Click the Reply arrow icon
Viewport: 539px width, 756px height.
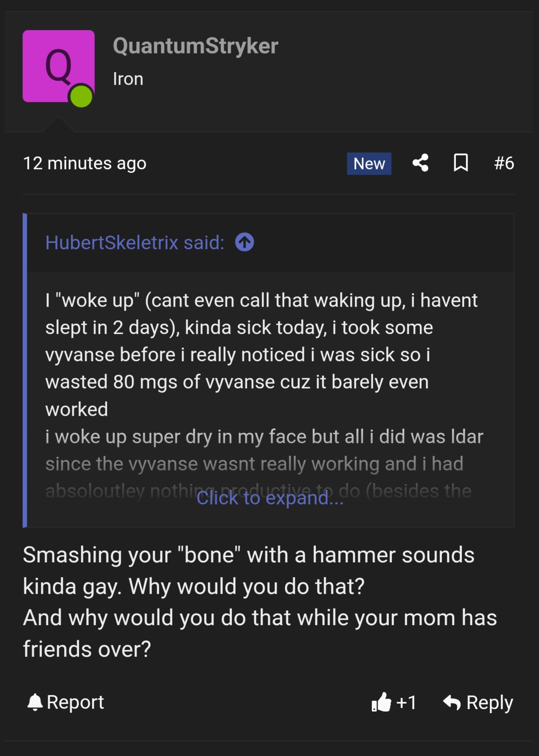[x=452, y=702]
